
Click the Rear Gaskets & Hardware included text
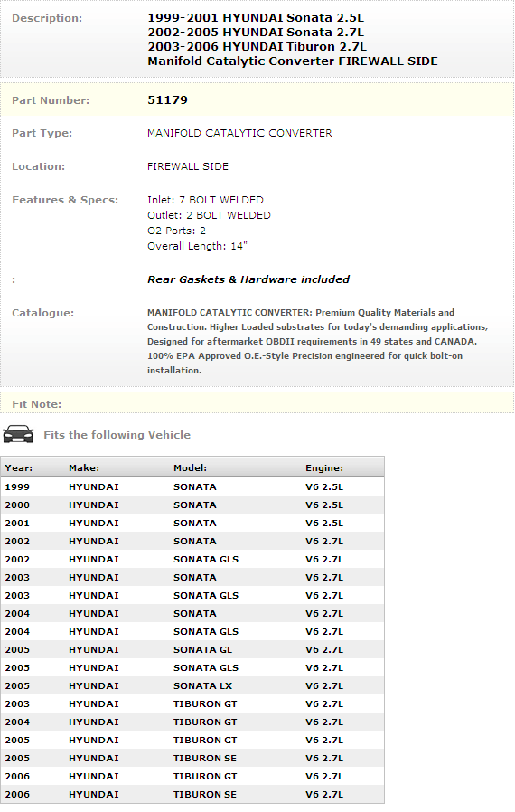point(248,279)
